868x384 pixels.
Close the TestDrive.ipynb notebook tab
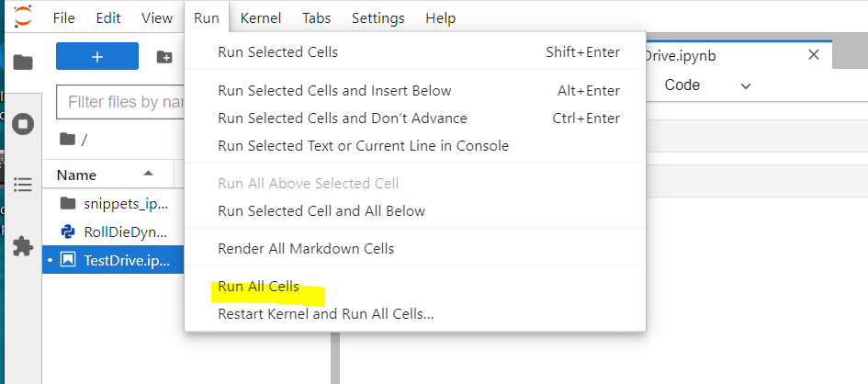(x=813, y=55)
